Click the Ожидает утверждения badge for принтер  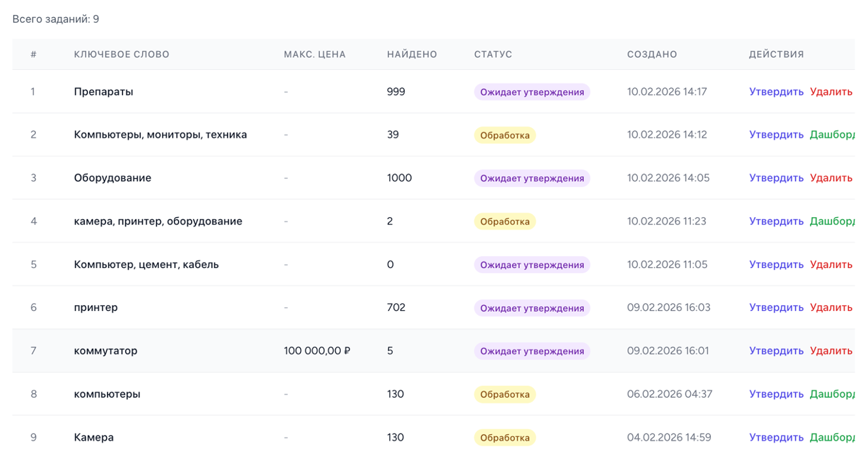(532, 308)
